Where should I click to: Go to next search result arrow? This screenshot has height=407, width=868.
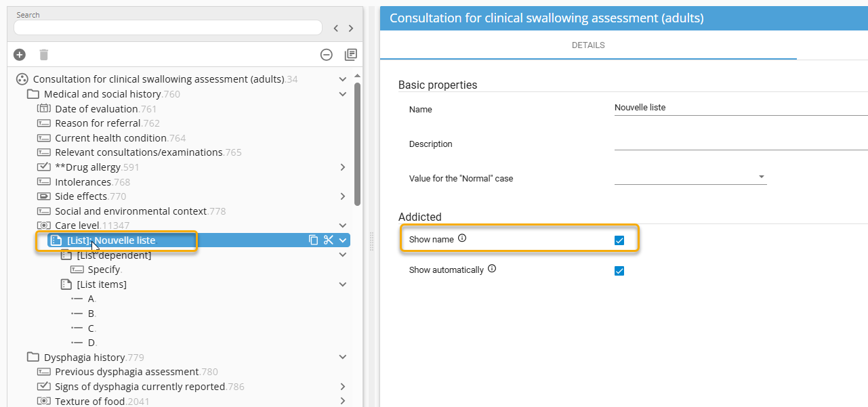[351, 28]
